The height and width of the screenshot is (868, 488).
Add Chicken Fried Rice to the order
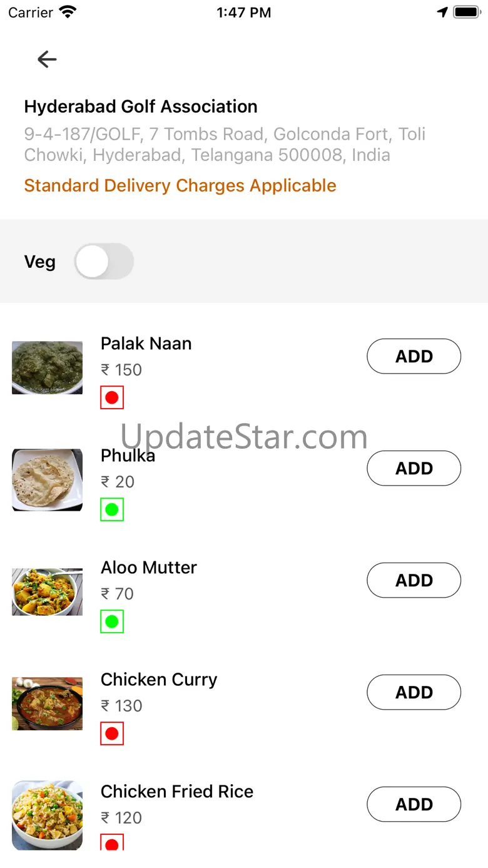(414, 804)
